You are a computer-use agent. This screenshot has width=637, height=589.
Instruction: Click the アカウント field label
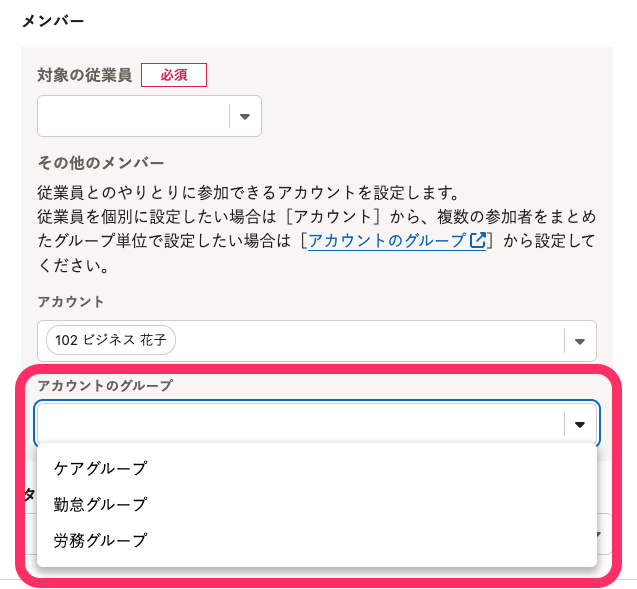71,301
